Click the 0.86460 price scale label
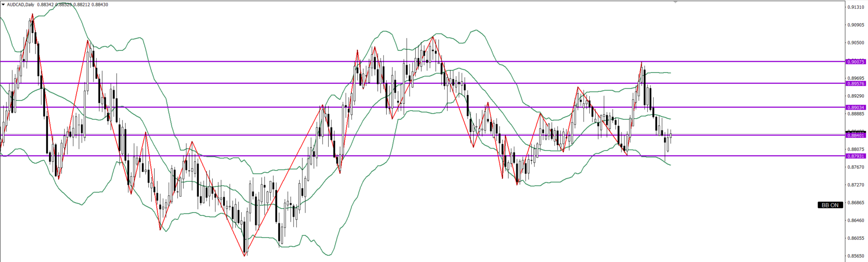868x262 pixels. (x=856, y=221)
